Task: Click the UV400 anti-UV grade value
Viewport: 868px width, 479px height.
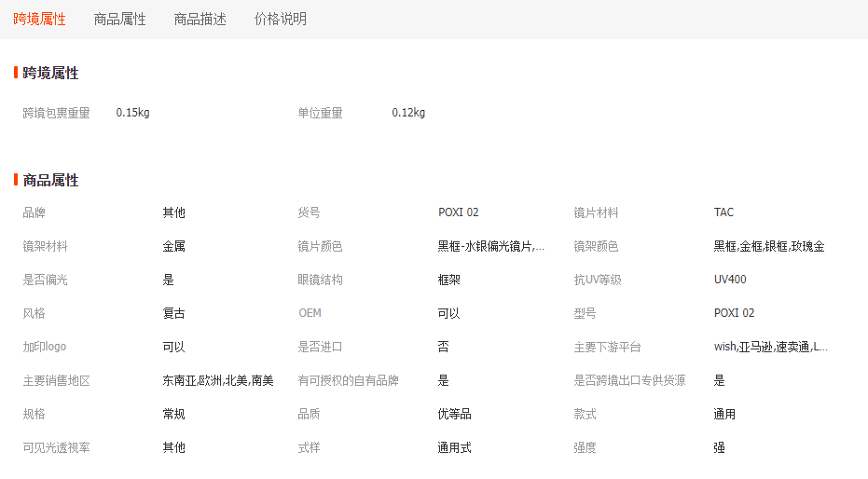Action: [x=730, y=280]
